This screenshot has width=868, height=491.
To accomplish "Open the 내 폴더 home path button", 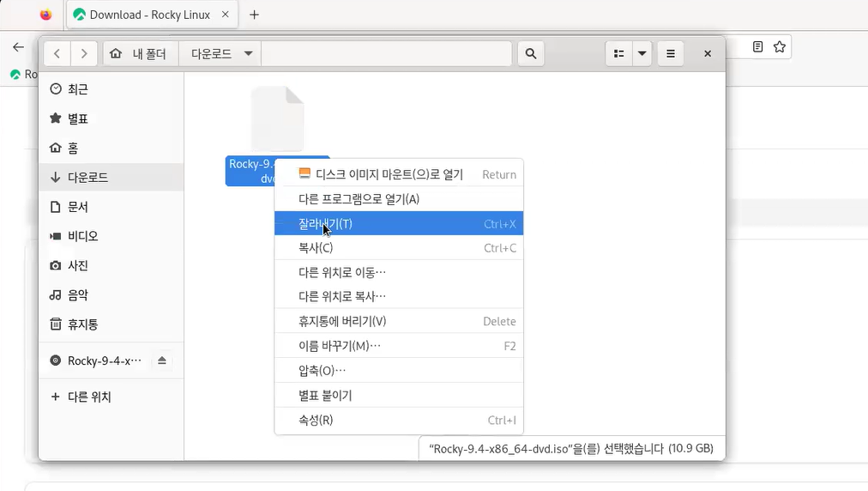I will pos(141,54).
